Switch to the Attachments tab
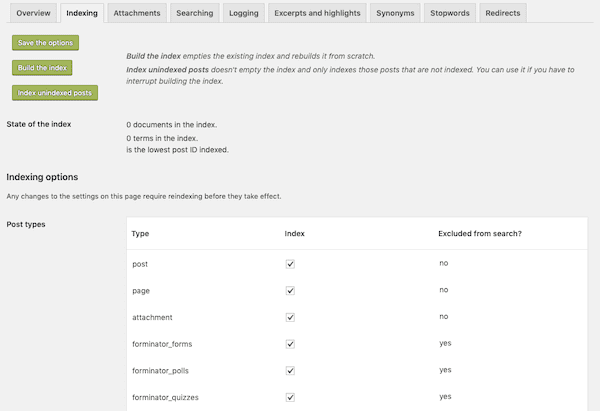600x411 pixels. (137, 13)
